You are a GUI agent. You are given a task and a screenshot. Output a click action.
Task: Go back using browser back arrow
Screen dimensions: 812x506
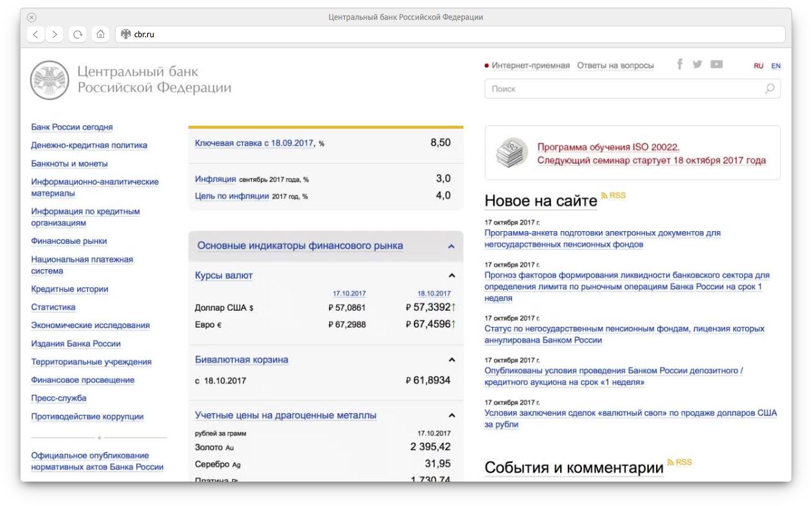pyautogui.click(x=36, y=34)
